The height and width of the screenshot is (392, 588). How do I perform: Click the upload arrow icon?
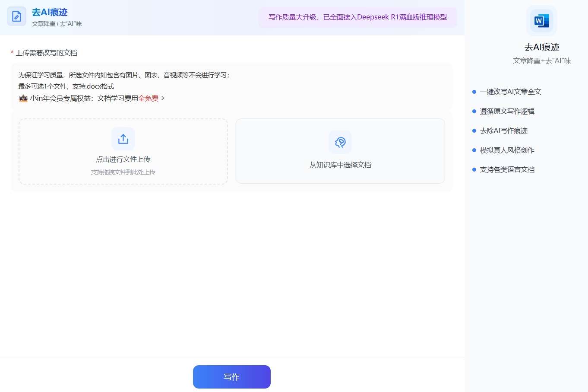click(x=123, y=139)
